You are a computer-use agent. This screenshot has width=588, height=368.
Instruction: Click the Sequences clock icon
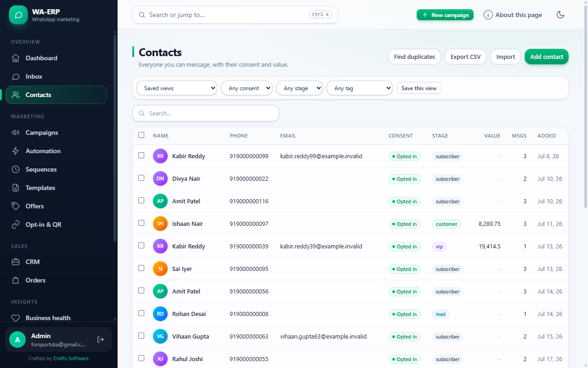(16, 169)
